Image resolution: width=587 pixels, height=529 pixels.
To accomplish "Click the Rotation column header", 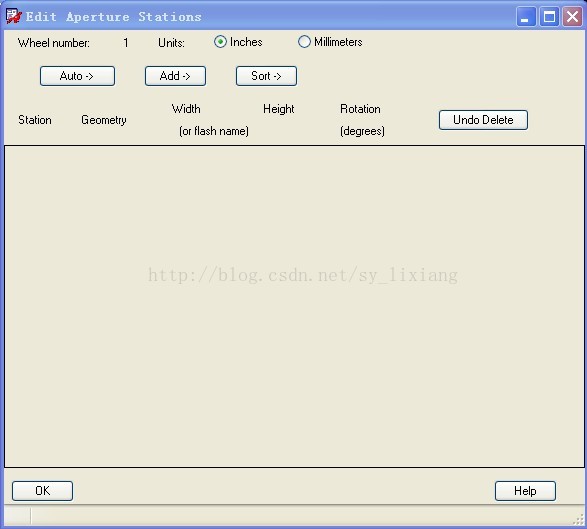I will 360,109.
